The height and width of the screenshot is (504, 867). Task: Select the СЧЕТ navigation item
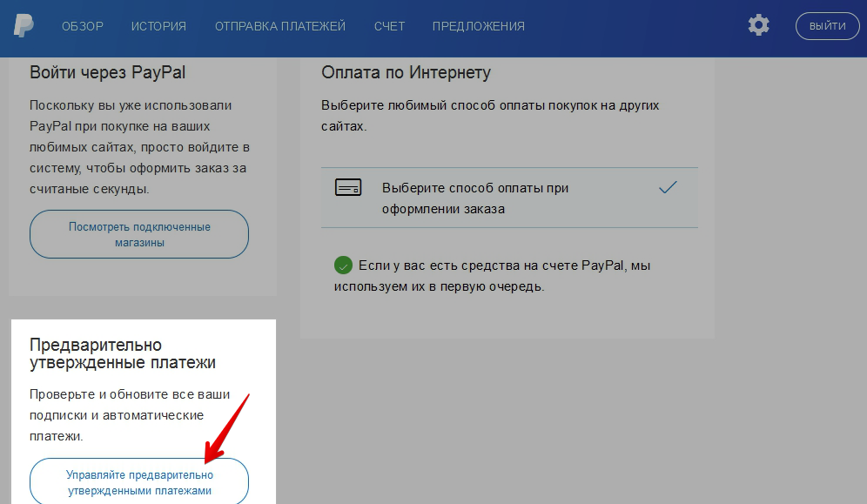tap(389, 26)
